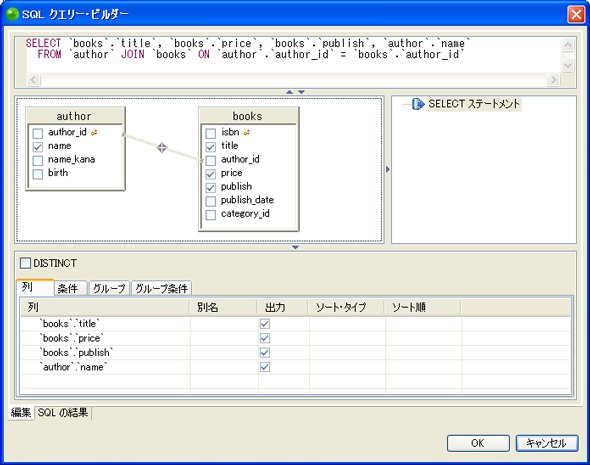The height and width of the screenshot is (465, 590).
Task: Click the OK button
Action: point(478,443)
